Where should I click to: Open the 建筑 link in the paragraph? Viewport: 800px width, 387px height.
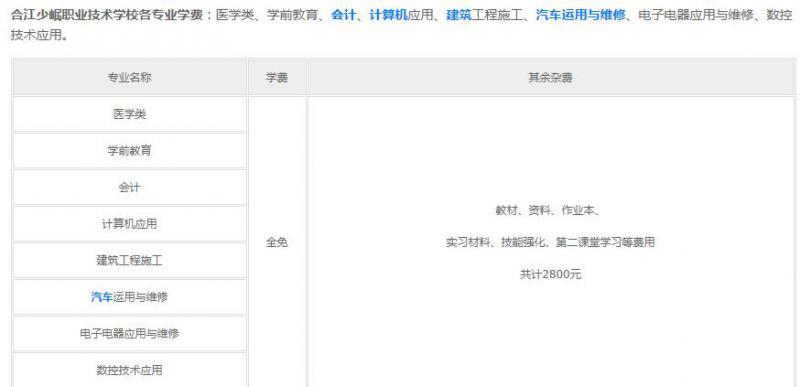coord(458,15)
